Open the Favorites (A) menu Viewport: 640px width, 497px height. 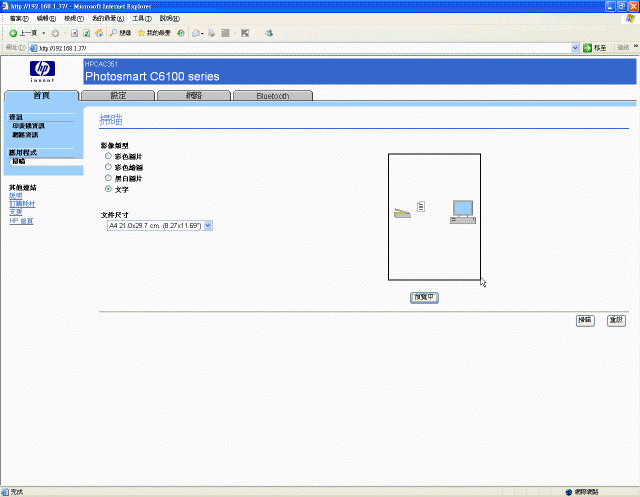108,18
